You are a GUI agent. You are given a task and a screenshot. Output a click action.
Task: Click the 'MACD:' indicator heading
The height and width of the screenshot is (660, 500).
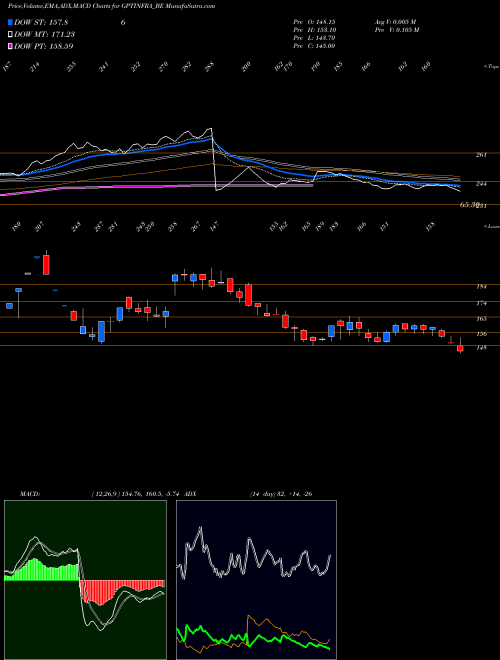[29, 494]
